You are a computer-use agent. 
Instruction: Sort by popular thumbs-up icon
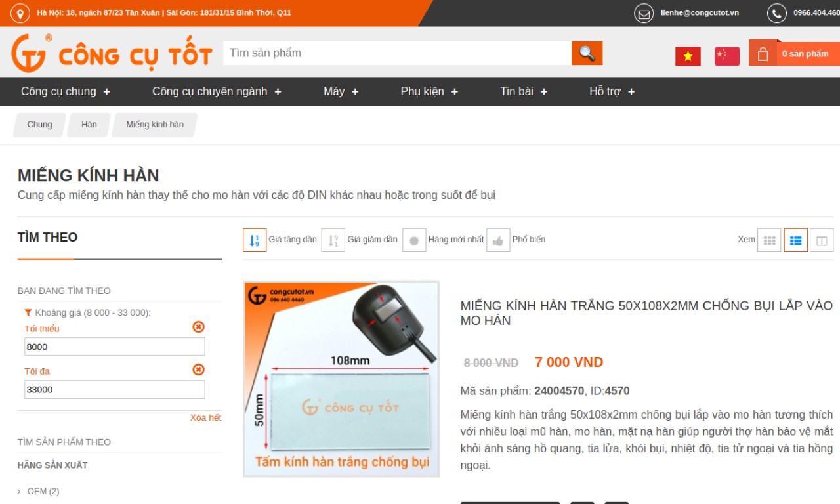click(x=498, y=240)
